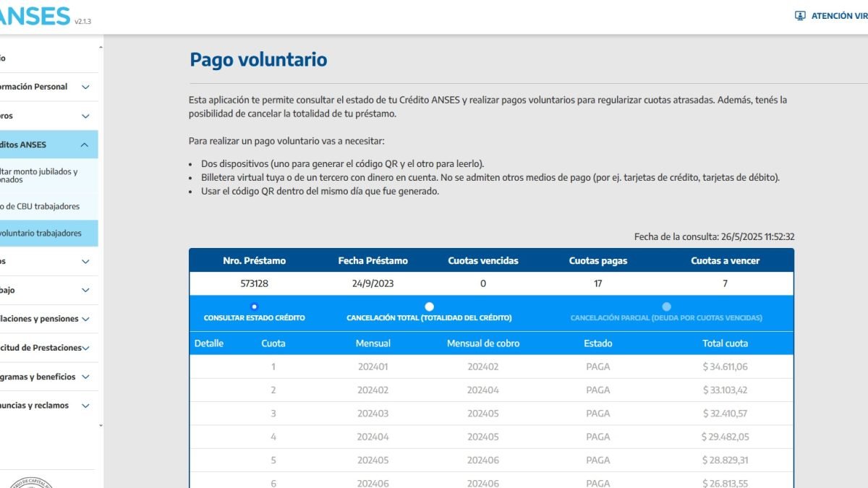Collapse the Créditos ANSES menu chevron
Image resolution: width=868 pixels, height=488 pixels.
85,145
